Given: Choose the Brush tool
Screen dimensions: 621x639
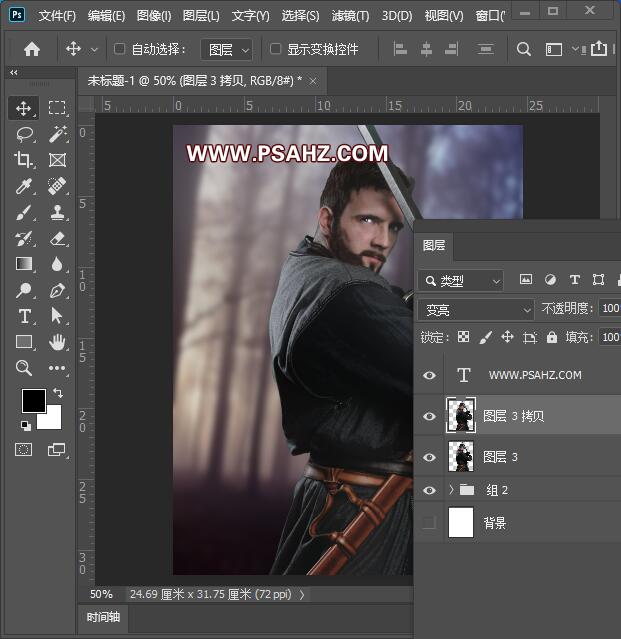Looking at the screenshot, I should 24,212.
